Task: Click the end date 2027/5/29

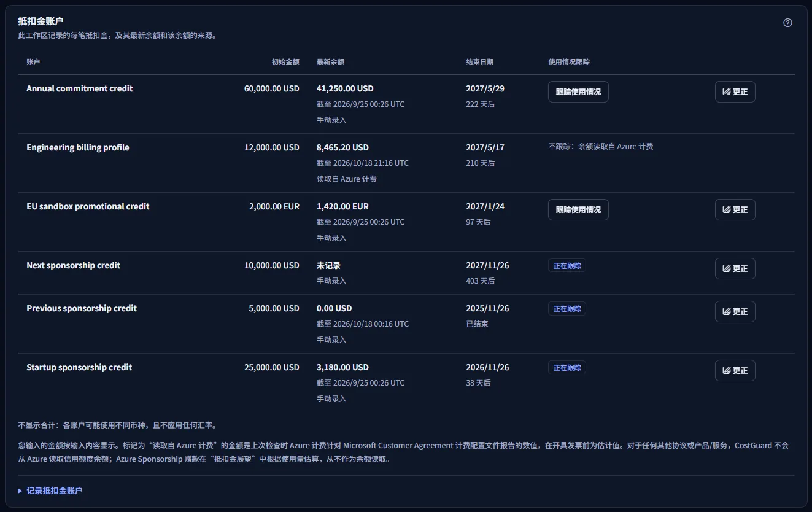Action: 485,88
